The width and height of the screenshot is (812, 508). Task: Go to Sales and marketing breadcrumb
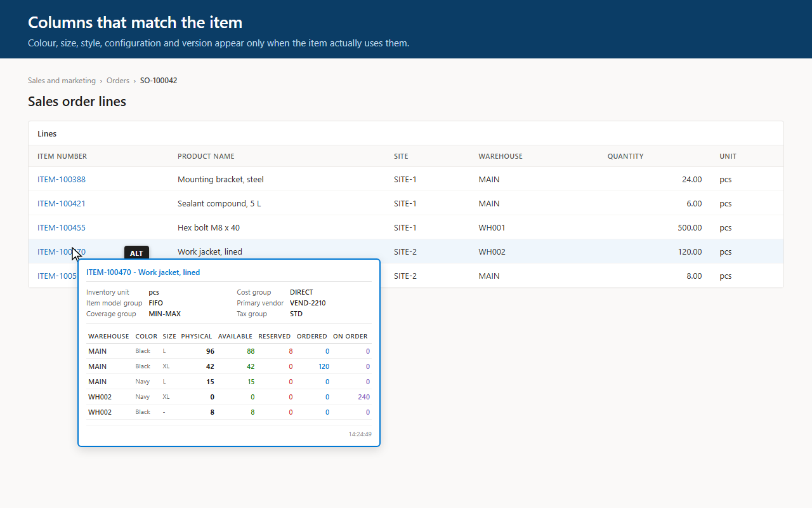point(62,81)
